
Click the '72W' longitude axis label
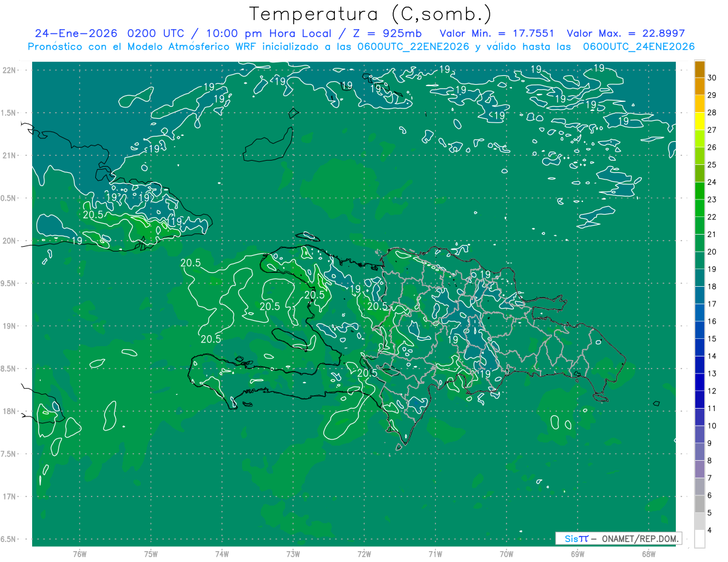[x=364, y=554]
